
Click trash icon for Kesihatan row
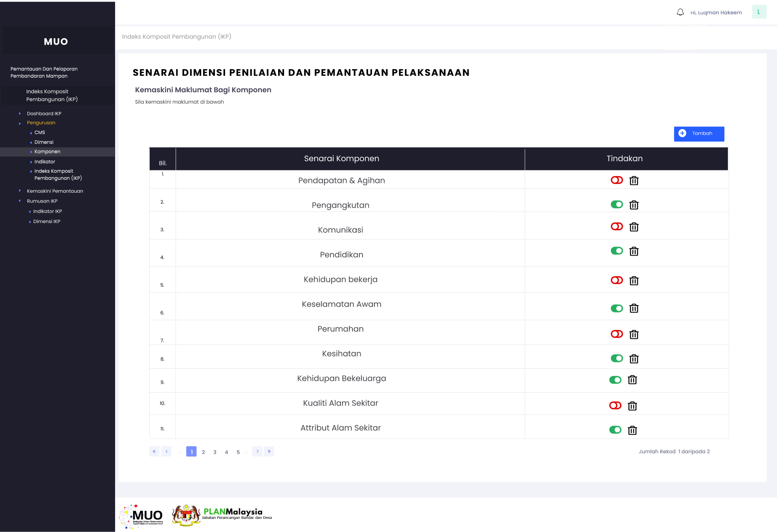click(634, 359)
